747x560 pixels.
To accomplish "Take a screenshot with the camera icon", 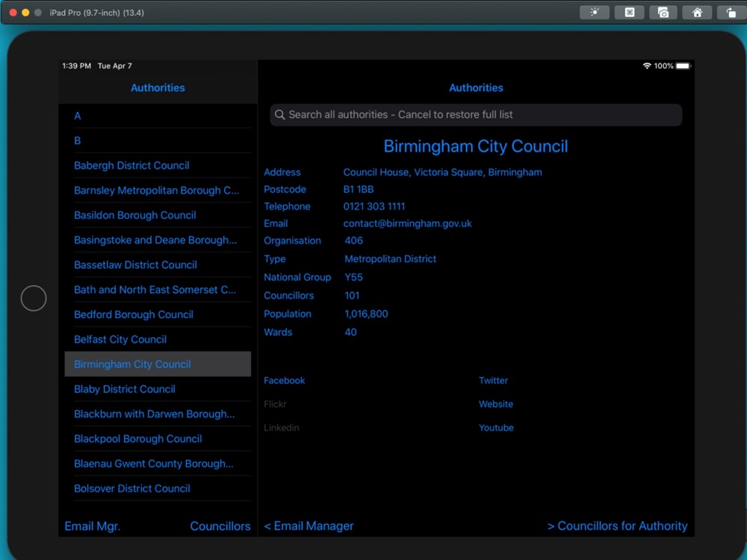I will click(663, 13).
